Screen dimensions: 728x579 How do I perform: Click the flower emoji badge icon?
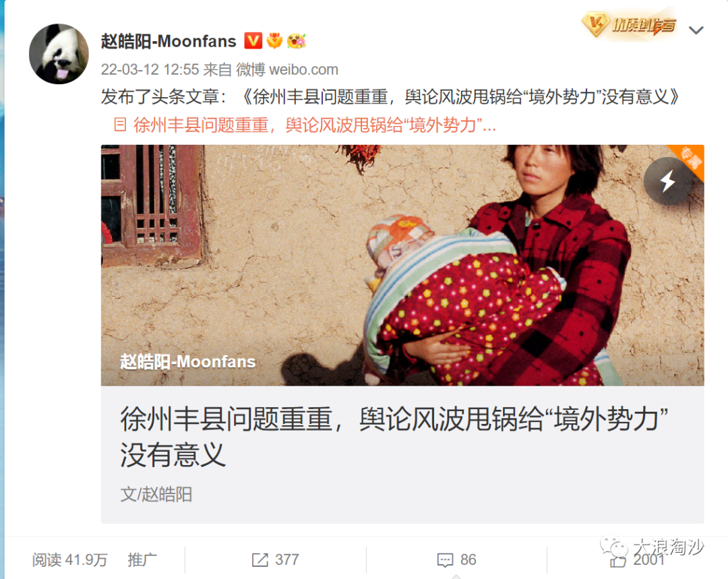[x=297, y=41]
